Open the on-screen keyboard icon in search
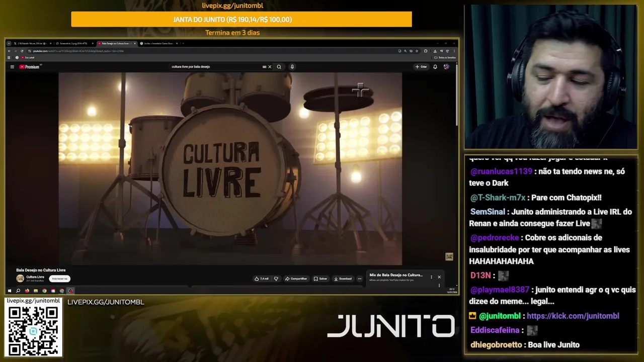 [264, 66]
